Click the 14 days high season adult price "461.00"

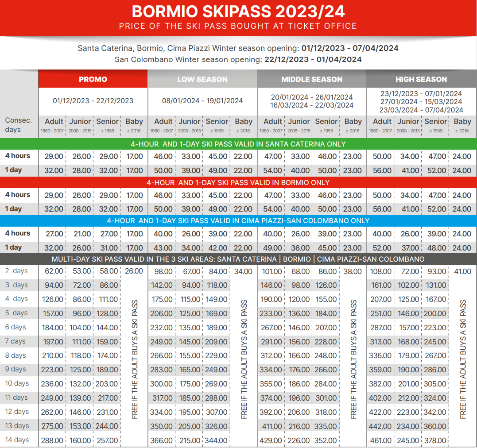click(x=381, y=440)
